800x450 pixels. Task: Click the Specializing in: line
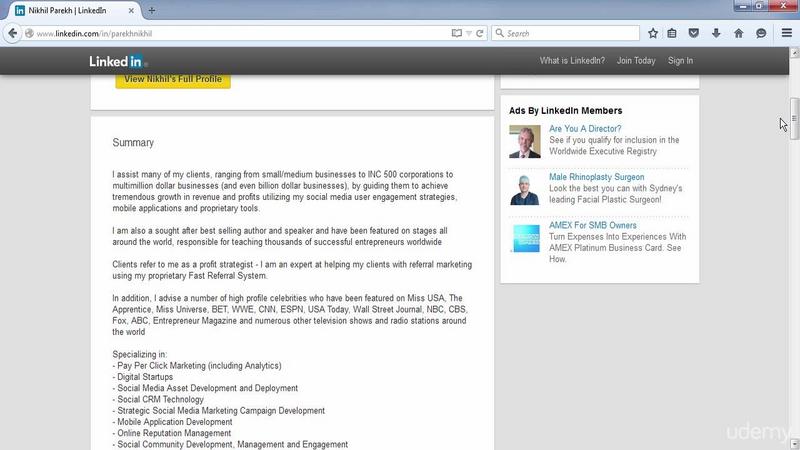[139, 354]
